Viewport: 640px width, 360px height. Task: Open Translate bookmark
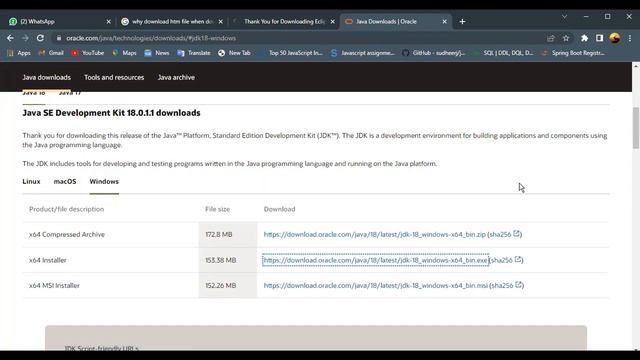[193, 53]
